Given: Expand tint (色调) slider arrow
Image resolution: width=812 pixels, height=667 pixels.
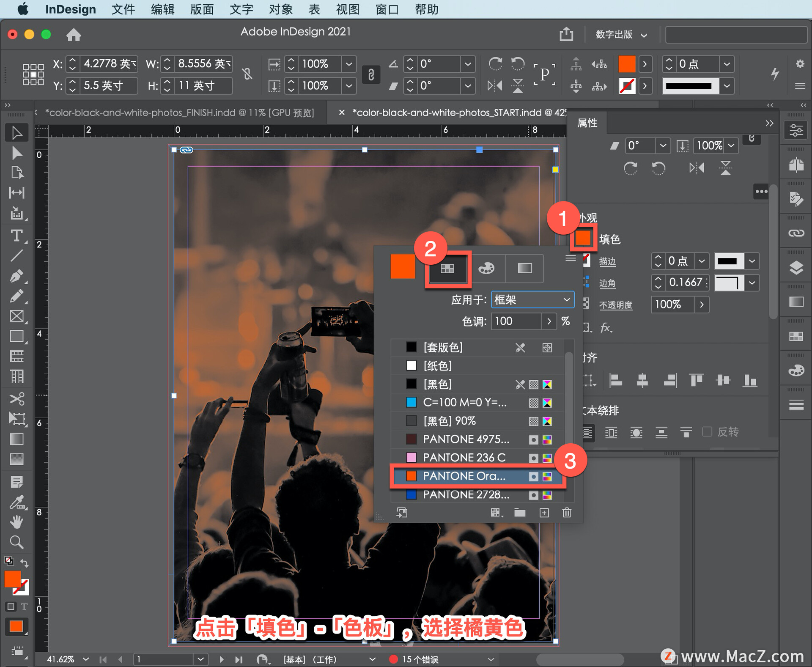Looking at the screenshot, I should point(549,321).
